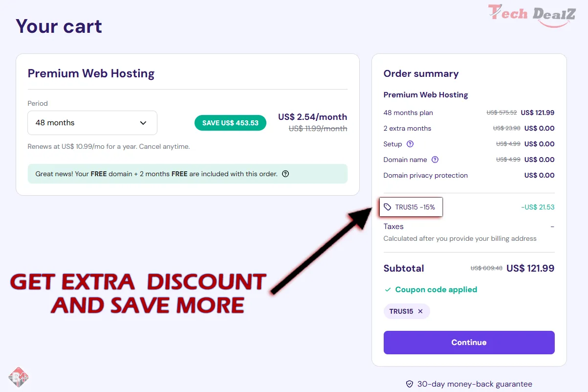The image size is (588, 392).
Task: Click the Coupon code applied text
Action: (x=436, y=290)
